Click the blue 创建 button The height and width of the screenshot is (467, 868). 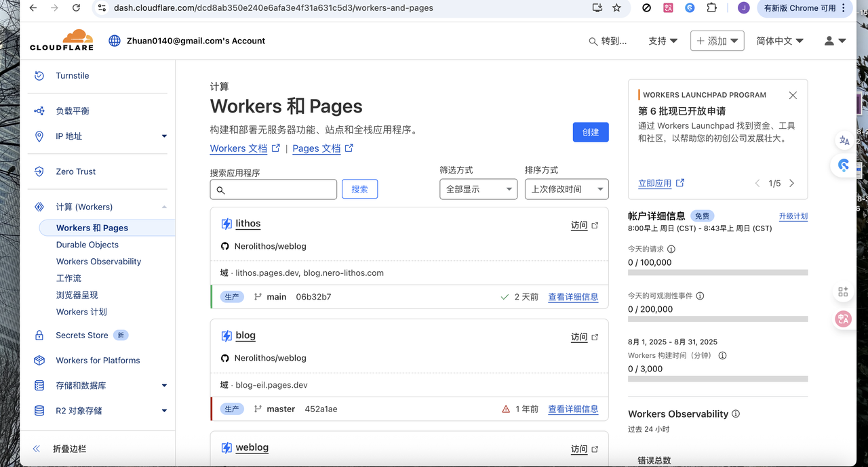591,132
